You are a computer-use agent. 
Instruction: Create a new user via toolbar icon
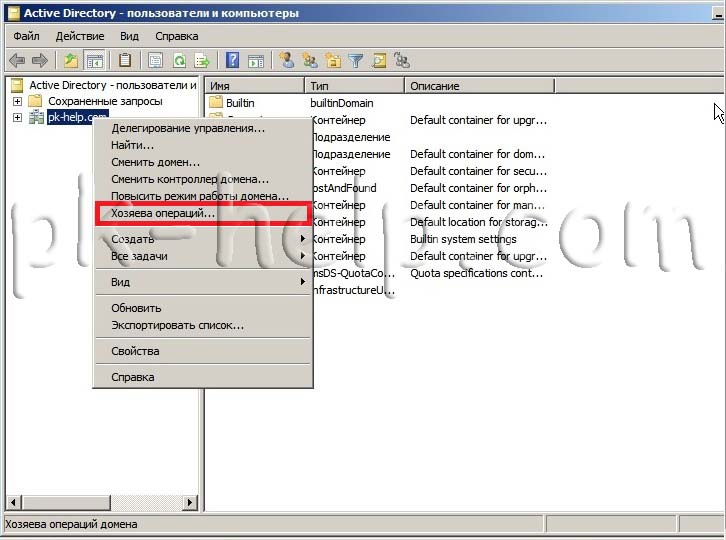tap(287, 61)
